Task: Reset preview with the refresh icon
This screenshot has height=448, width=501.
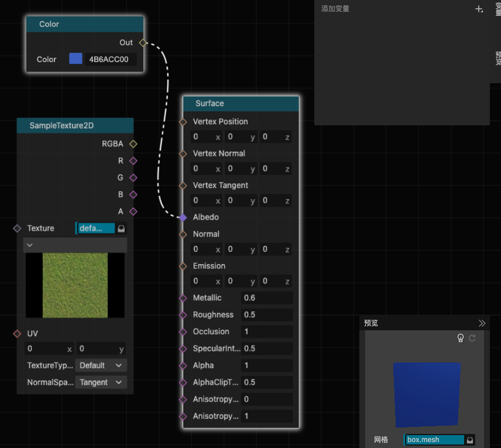Action: (472, 338)
